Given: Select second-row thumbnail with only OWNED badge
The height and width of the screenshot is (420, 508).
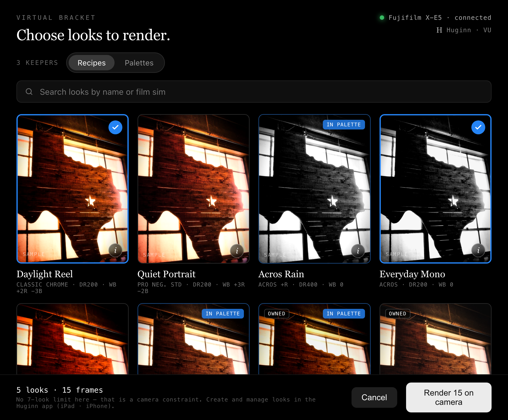Looking at the screenshot, I should (x=435, y=339).
